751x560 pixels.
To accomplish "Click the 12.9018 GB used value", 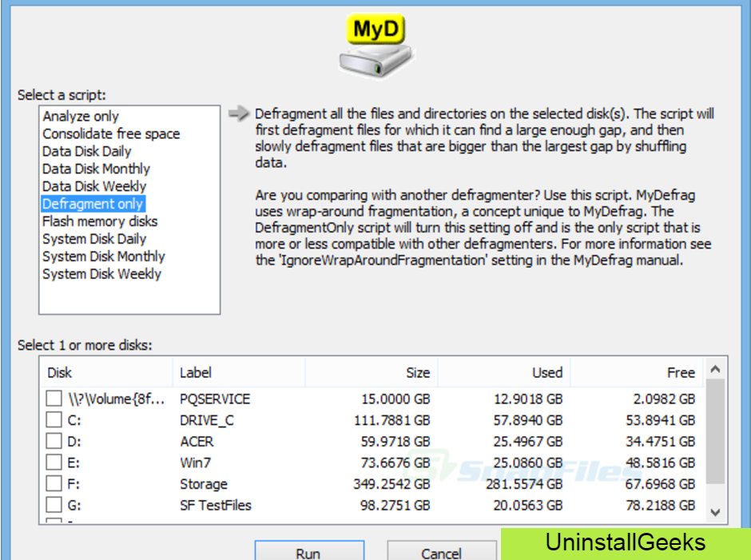I will click(x=528, y=399).
